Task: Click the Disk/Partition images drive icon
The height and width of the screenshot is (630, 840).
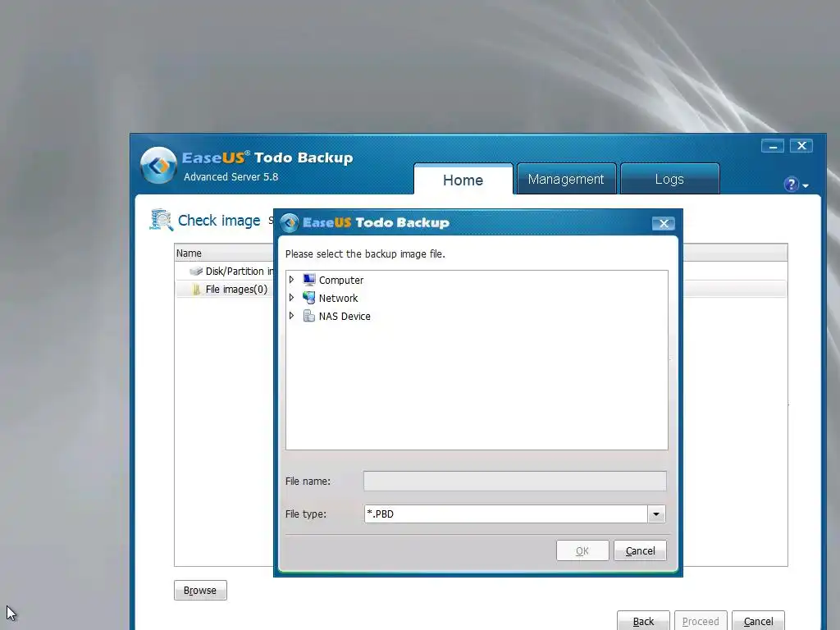Action: pos(196,271)
